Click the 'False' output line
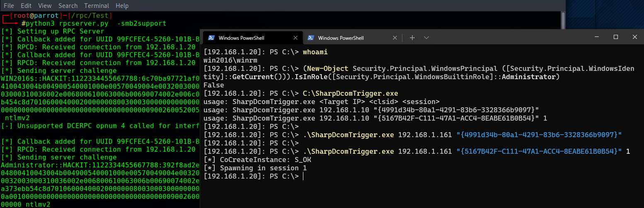 click(213, 85)
